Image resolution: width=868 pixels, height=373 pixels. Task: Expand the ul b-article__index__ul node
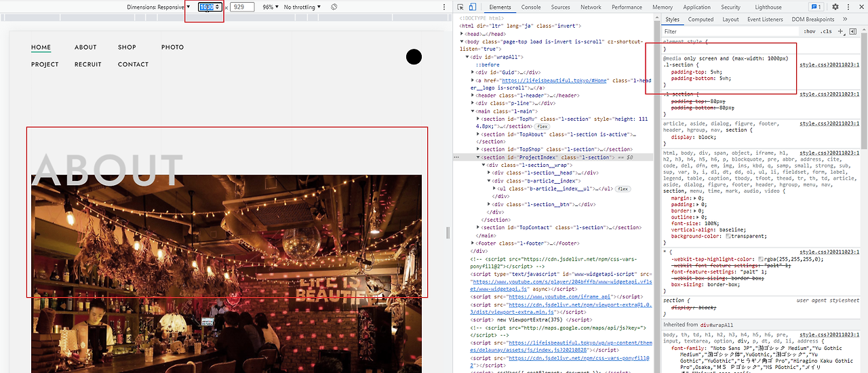pyautogui.click(x=496, y=189)
